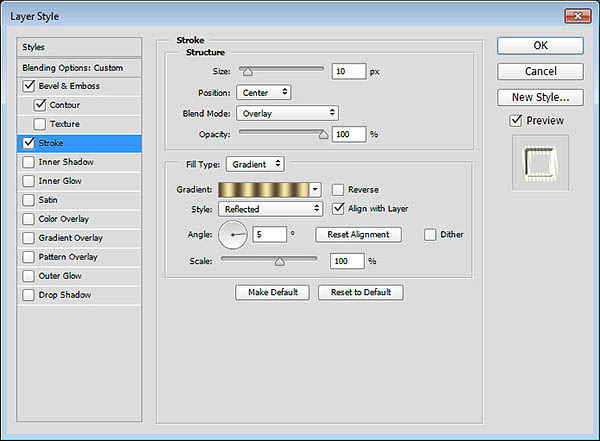Viewport: 600px width, 441px height.
Task: Select the Styles panel entry
Action: point(79,47)
